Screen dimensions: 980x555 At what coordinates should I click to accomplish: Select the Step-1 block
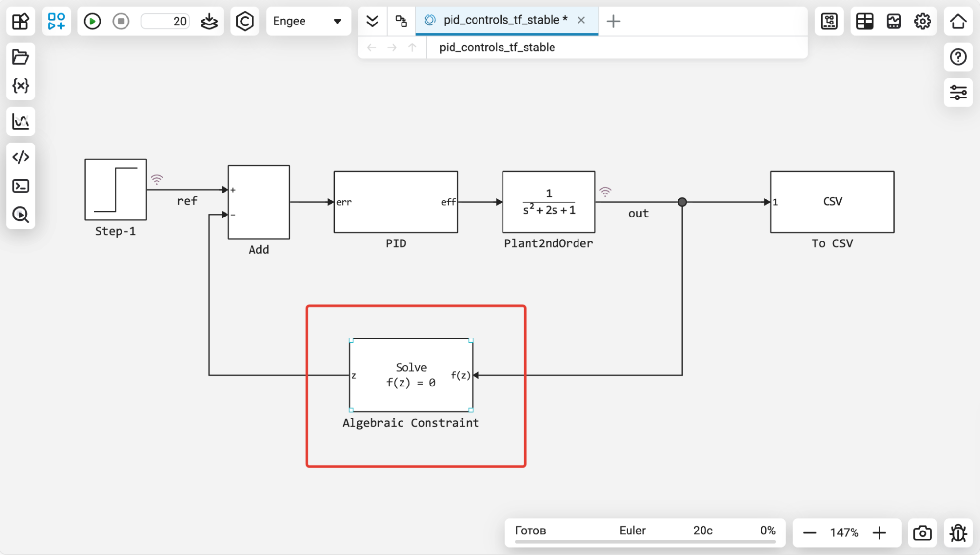point(116,190)
